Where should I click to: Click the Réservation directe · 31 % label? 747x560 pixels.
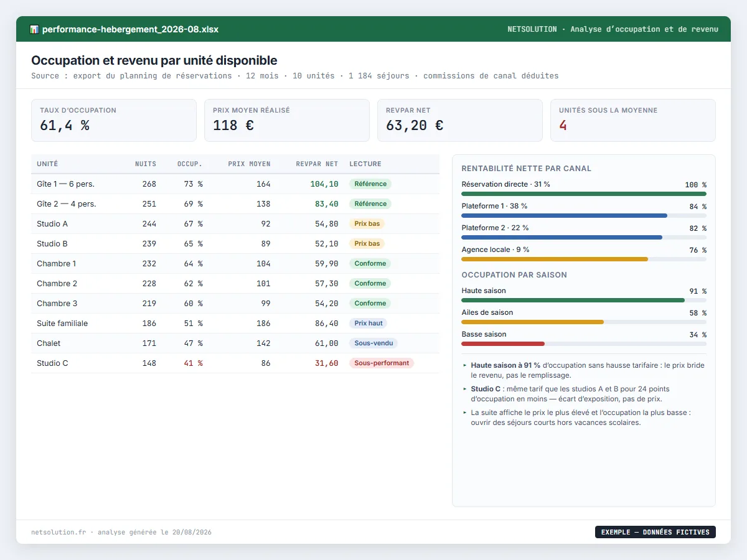tap(506, 185)
